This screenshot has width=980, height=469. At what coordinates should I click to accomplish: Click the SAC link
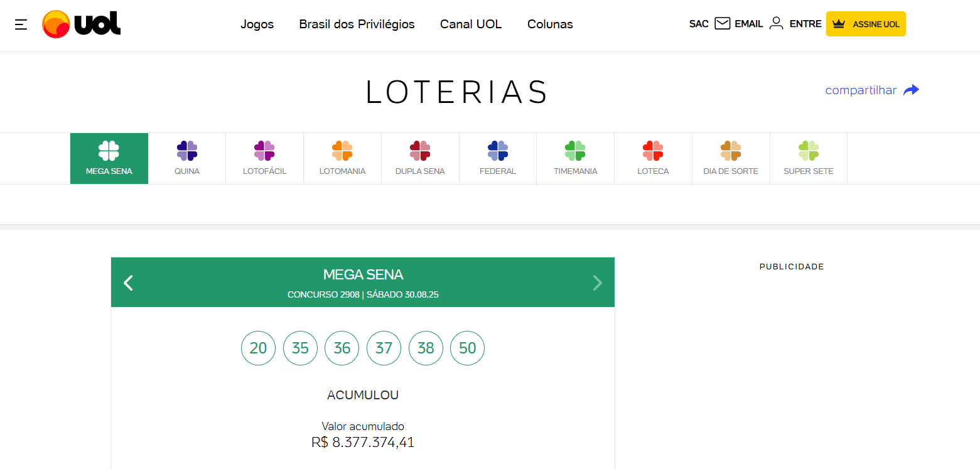(x=699, y=24)
